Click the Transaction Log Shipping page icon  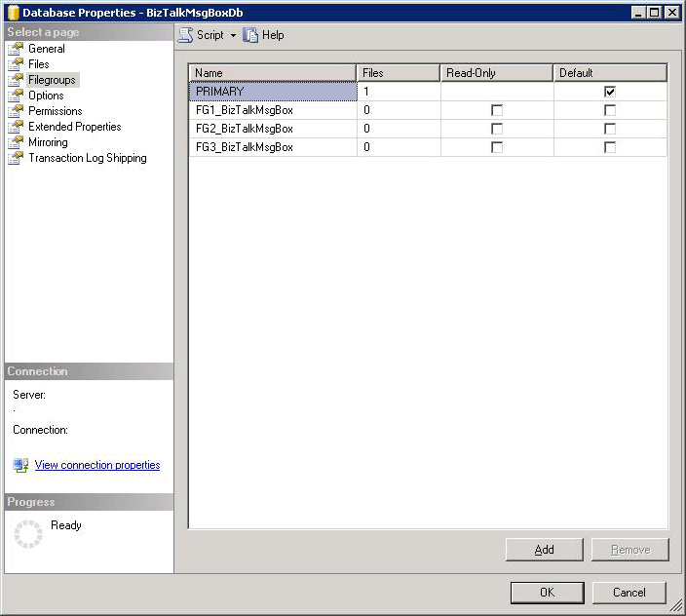pos(16,158)
